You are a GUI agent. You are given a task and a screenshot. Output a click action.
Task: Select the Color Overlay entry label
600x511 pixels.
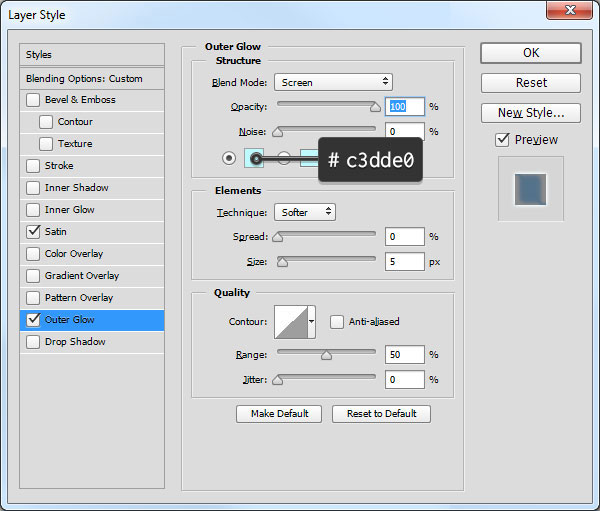click(74, 254)
